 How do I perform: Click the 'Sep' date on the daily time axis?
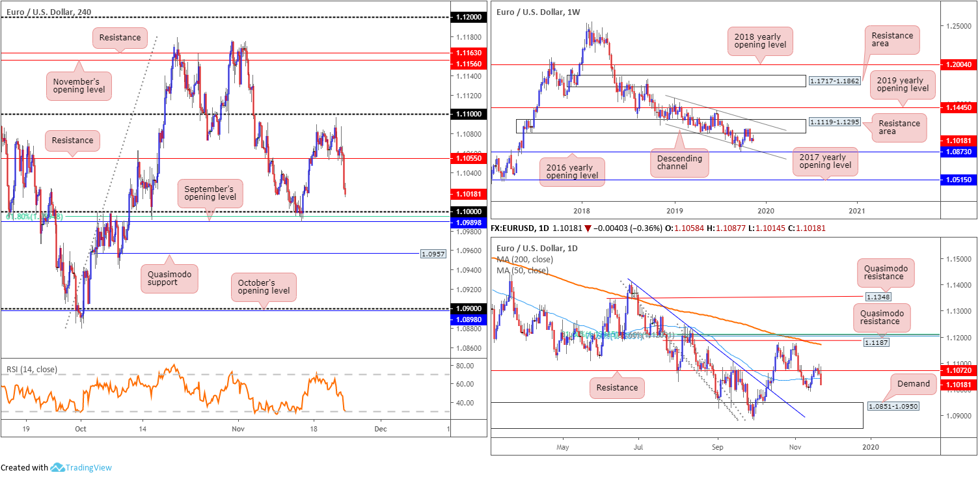[x=717, y=448]
